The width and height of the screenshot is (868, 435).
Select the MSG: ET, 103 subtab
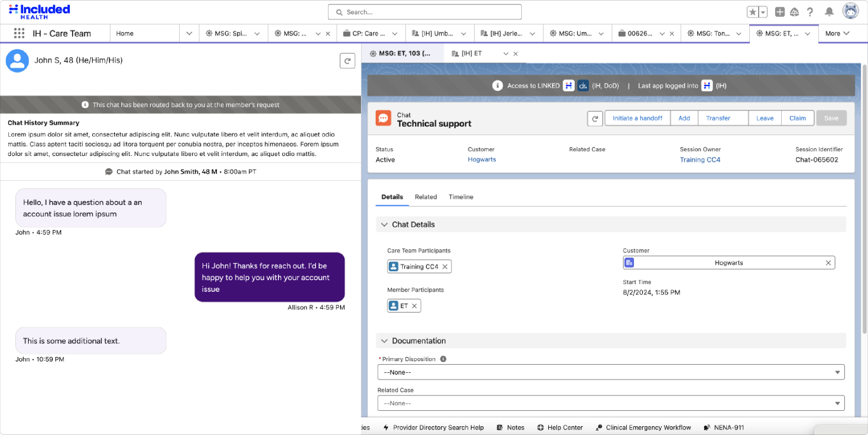coord(404,53)
